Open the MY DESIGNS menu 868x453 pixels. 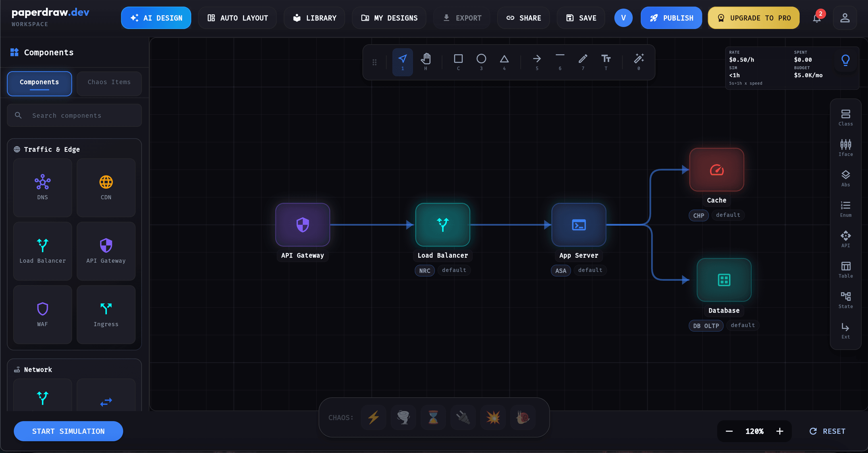coord(389,18)
